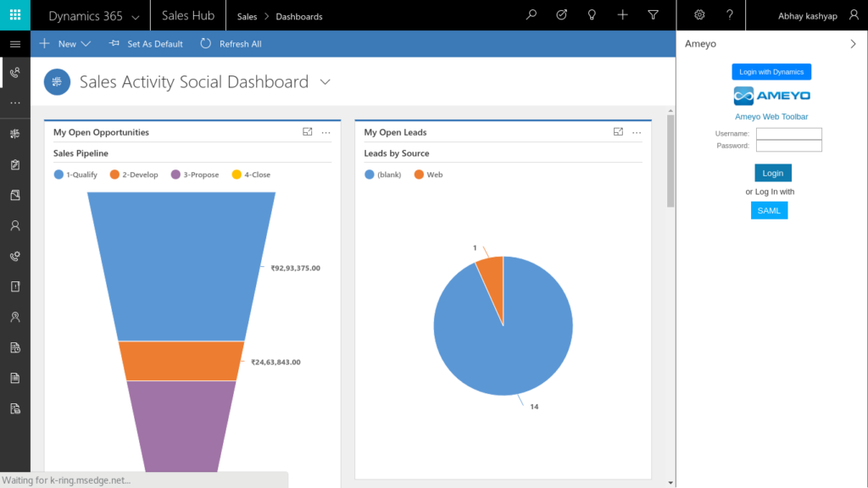The height and width of the screenshot is (488, 868).
Task: Click the ₹92,93,375.00 value label
Action: [295, 268]
